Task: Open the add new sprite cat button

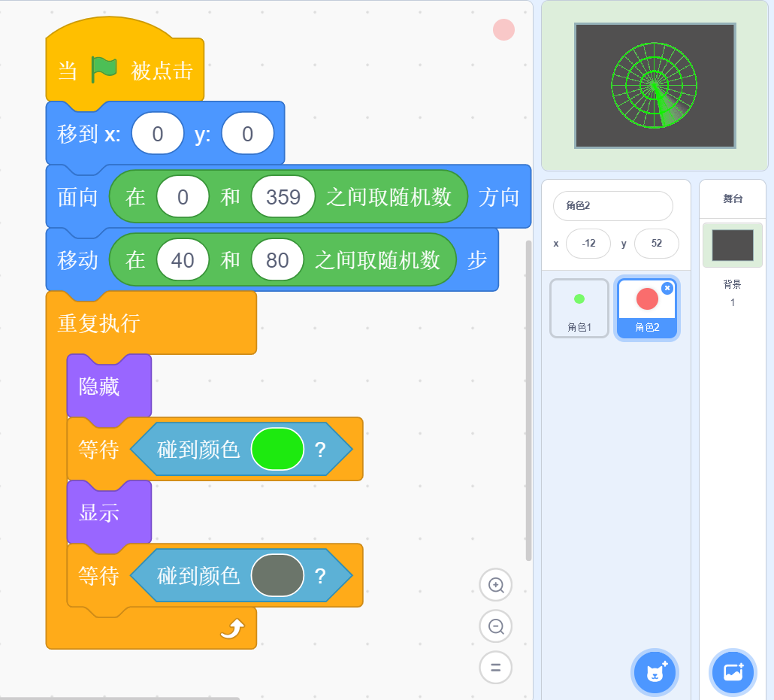Action: pos(655,672)
